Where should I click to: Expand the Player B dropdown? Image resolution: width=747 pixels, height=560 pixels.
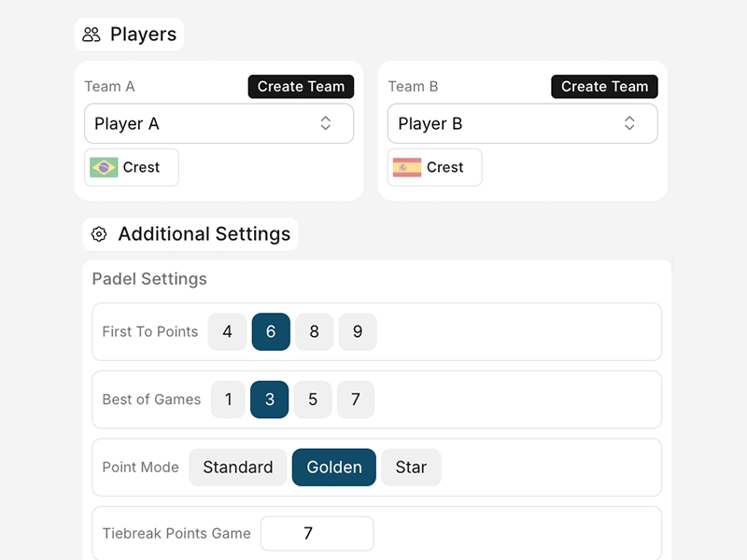(523, 123)
